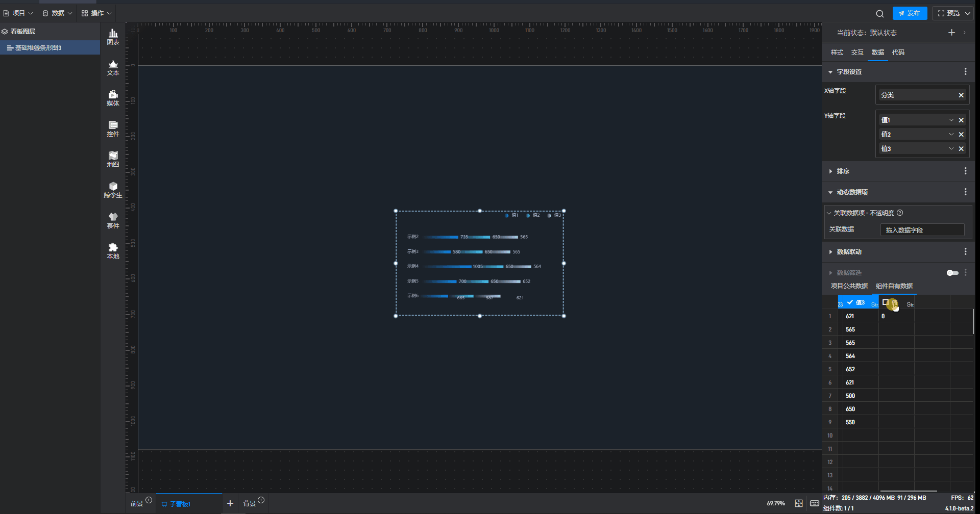Open the 值3 field dropdown
This screenshot has height=514, width=980.
(951, 149)
